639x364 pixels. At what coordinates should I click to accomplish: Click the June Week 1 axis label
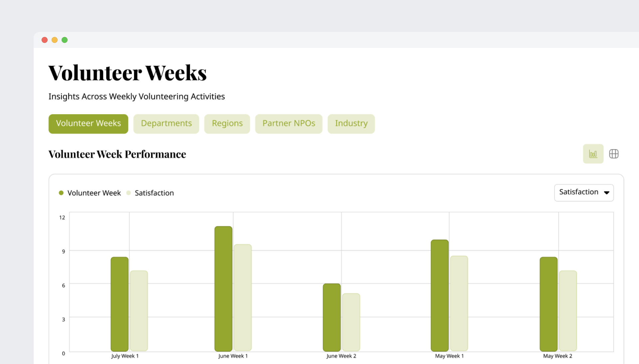point(233,356)
